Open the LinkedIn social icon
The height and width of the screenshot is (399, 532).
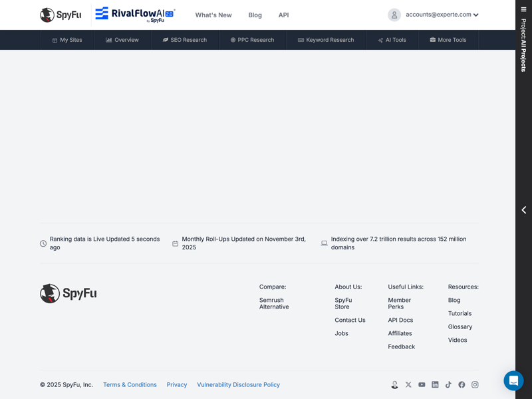(x=435, y=385)
